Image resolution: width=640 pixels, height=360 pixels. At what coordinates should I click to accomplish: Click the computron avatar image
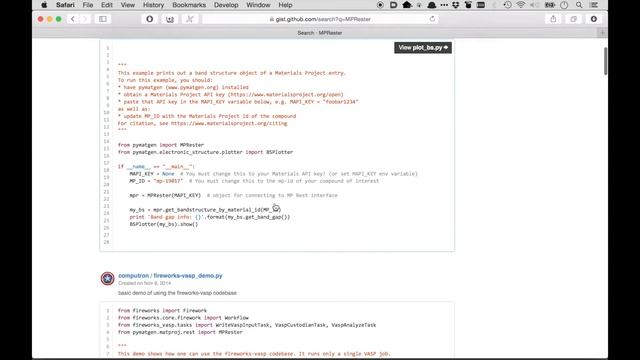tap(107, 278)
